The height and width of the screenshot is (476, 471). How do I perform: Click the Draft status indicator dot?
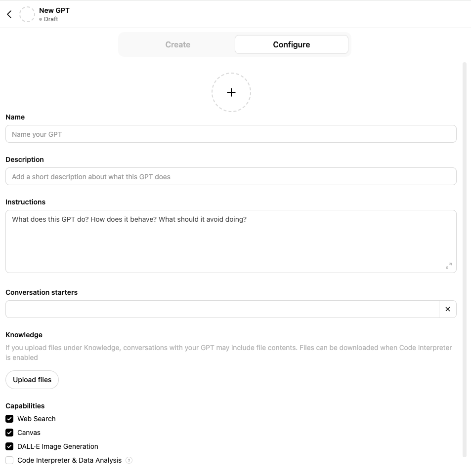[x=41, y=19]
